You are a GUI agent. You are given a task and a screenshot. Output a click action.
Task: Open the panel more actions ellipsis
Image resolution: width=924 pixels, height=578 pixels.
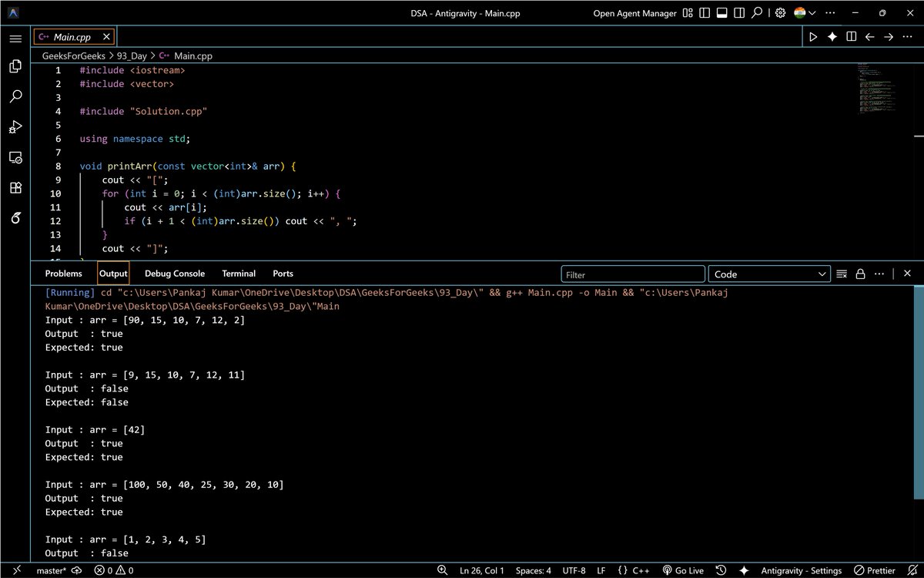879,274
